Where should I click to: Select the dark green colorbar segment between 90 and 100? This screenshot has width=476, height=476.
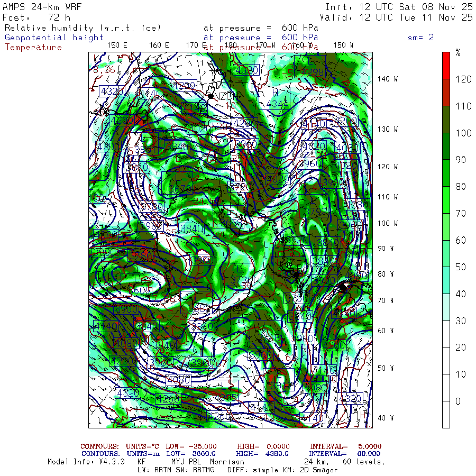point(446,146)
